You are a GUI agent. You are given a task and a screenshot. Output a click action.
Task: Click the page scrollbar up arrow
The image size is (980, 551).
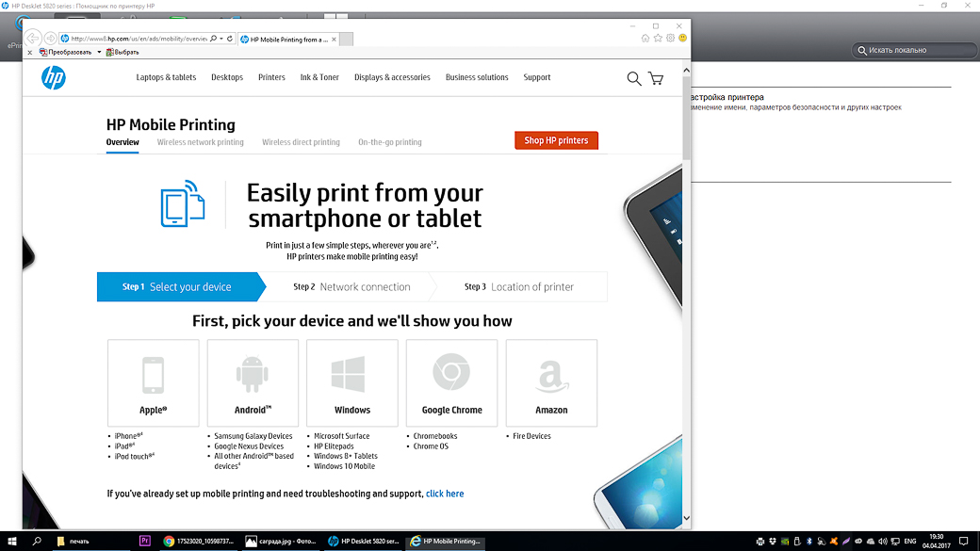tap(686, 71)
